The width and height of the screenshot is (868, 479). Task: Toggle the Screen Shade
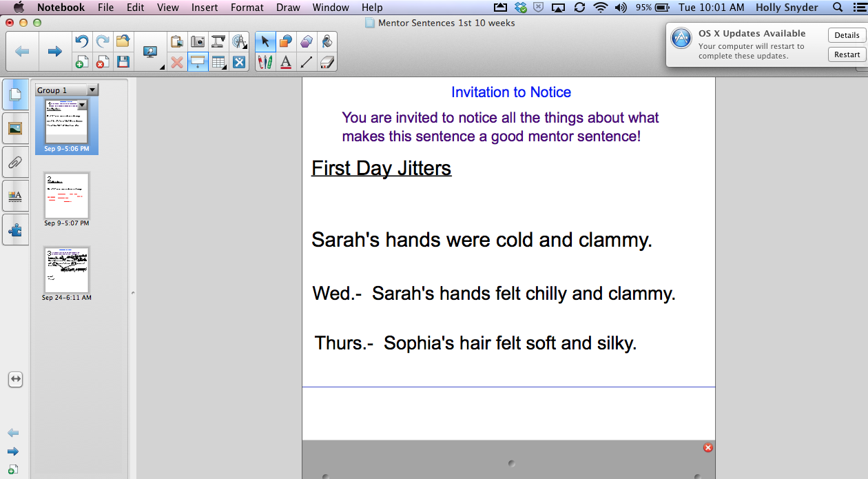[x=197, y=62]
